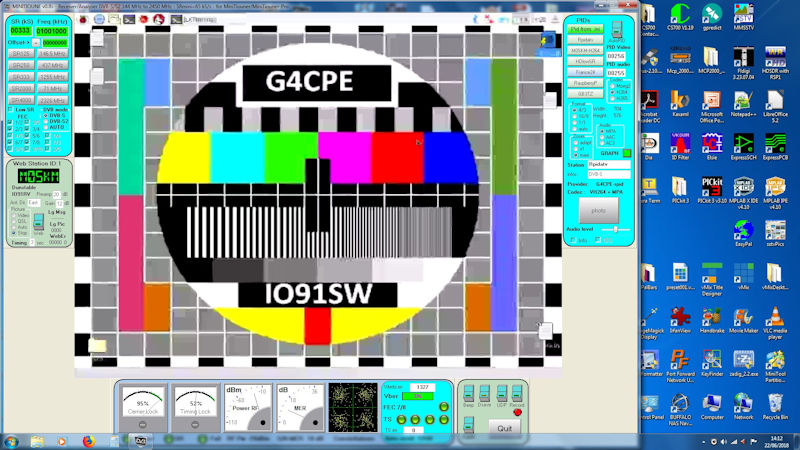Open Notepad++ desktop icon
Screen dimensions: 800x450
pyautogui.click(x=743, y=104)
